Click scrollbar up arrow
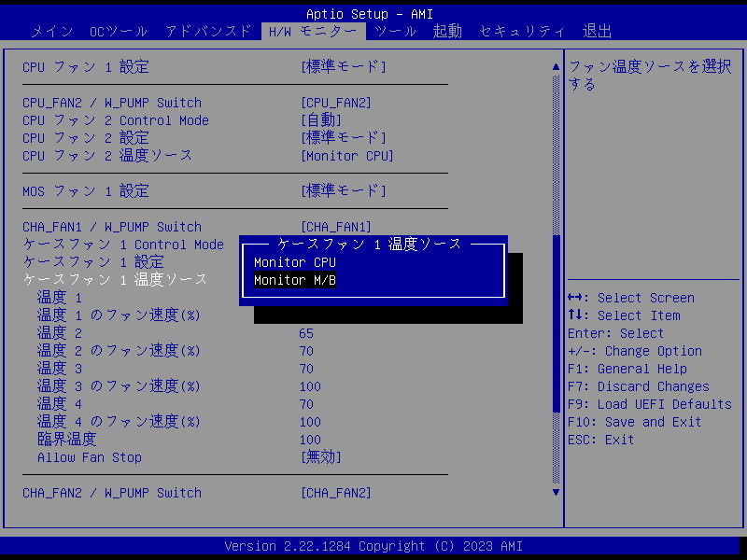The height and width of the screenshot is (560, 747). coord(556,66)
